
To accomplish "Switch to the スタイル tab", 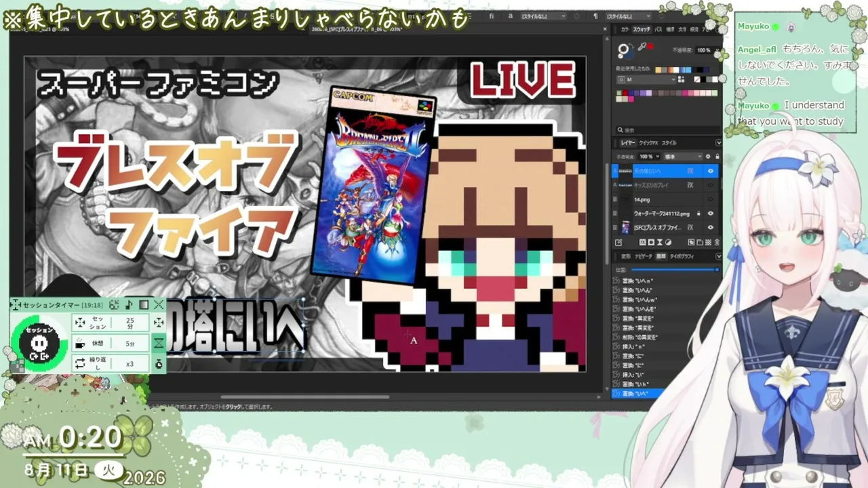I will [669, 143].
